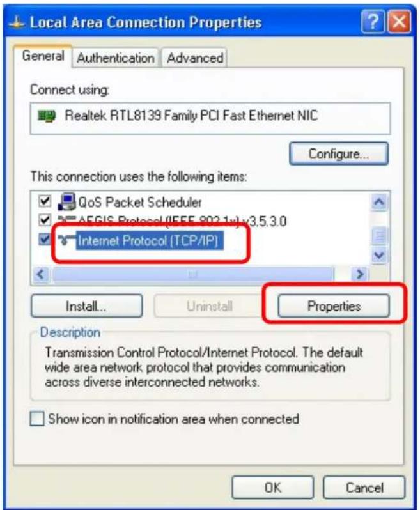
Task: Click the items list scroll up arrow
Action: click(x=379, y=203)
